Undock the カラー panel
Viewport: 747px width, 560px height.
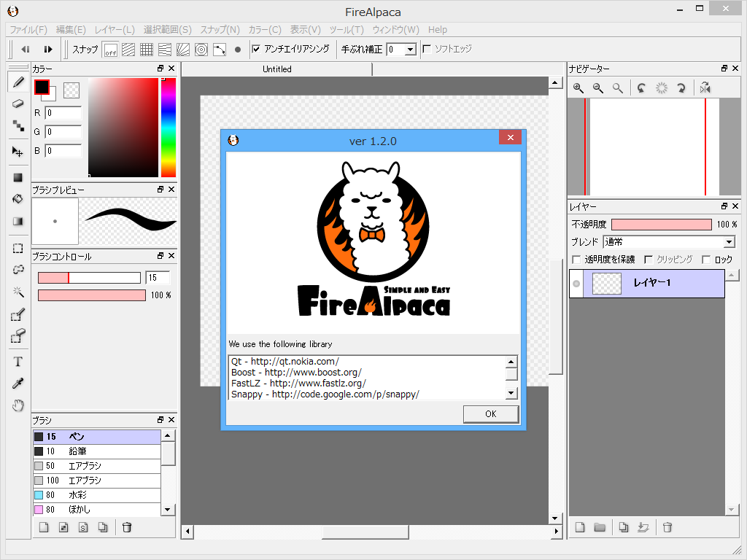pyautogui.click(x=160, y=69)
